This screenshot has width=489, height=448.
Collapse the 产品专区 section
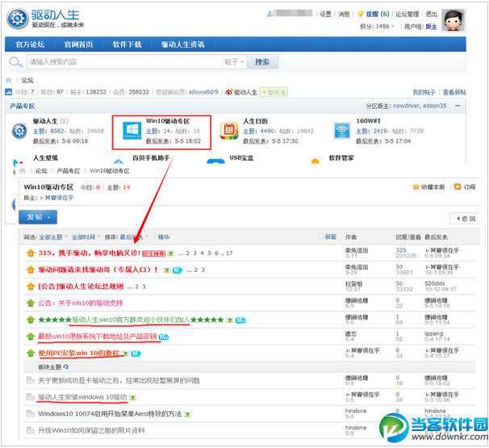[x=458, y=106]
